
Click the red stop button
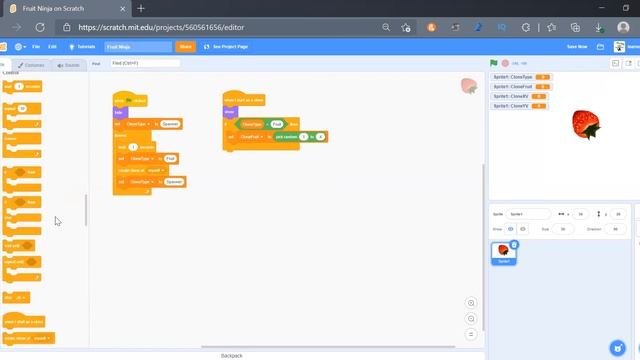505,63
